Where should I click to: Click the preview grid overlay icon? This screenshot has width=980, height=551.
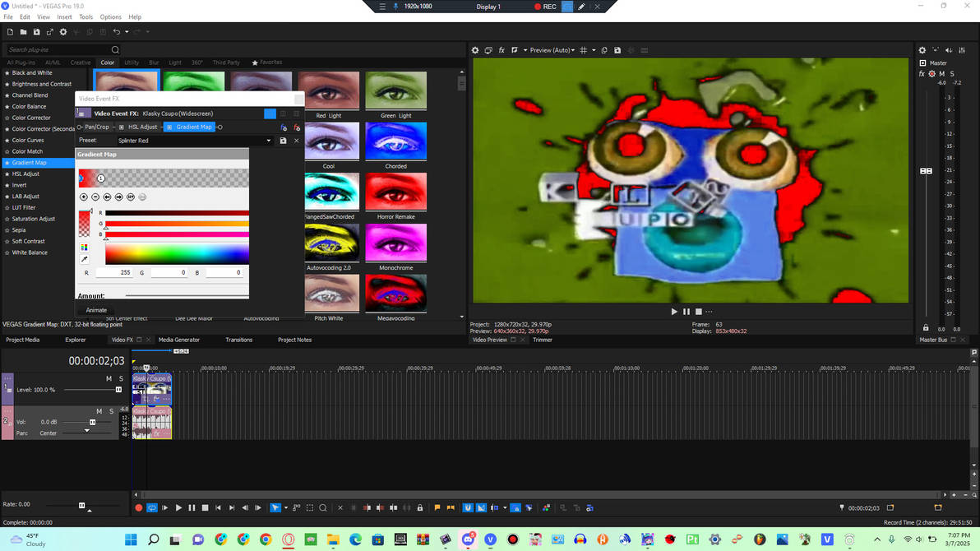pos(584,50)
